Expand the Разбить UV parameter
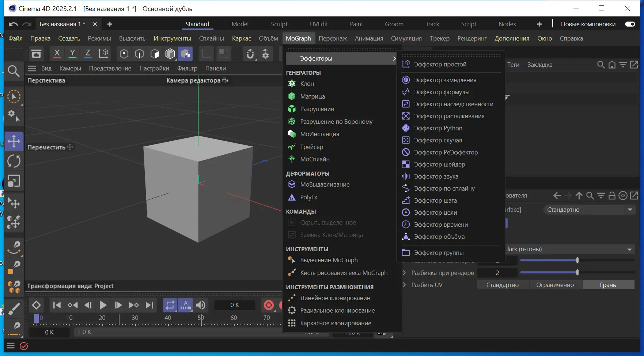Image resolution: width=644 pixels, height=356 pixels. click(404, 285)
